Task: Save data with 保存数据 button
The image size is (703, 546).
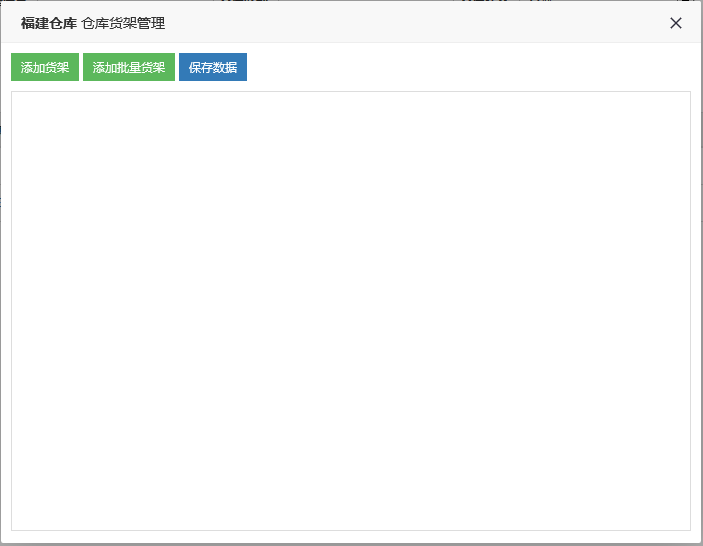Action: click(x=213, y=67)
